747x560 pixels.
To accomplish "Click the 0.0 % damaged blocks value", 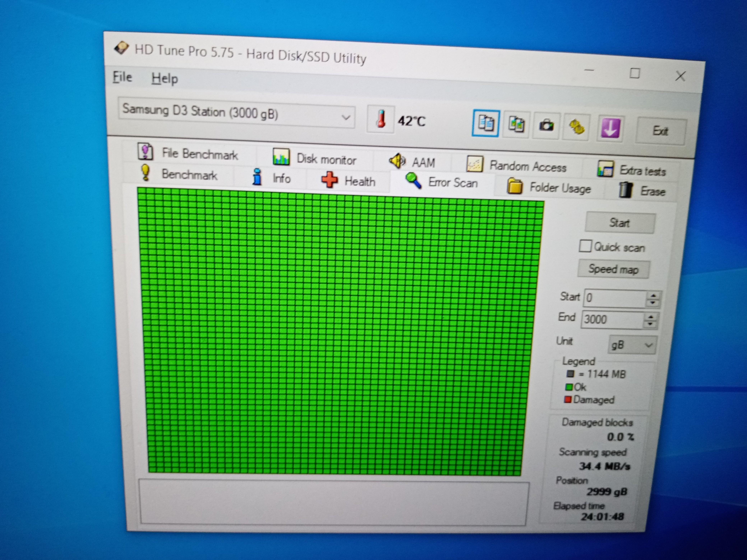I will click(620, 437).
